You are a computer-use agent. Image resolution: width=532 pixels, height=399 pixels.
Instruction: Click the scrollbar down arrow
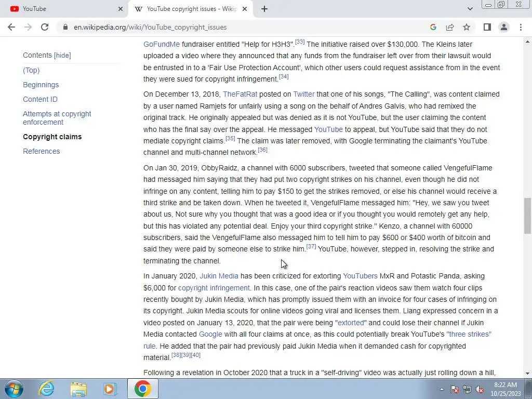point(528,374)
